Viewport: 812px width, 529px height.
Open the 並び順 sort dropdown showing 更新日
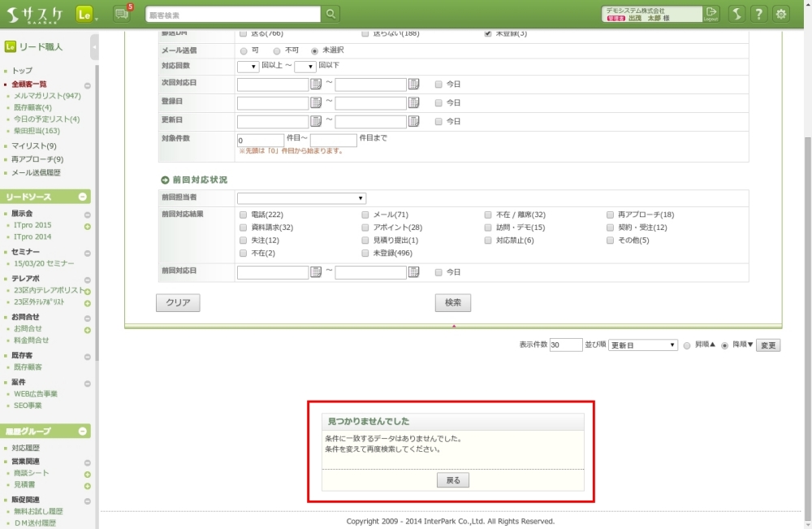coord(642,345)
